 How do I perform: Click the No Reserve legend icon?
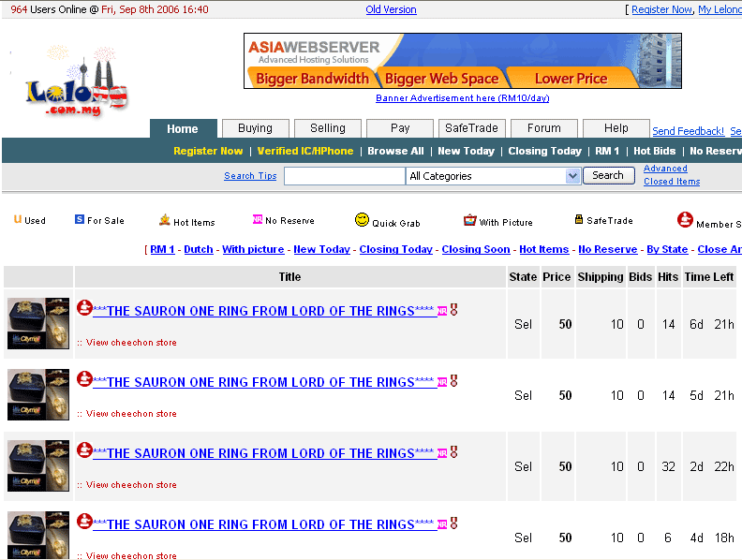(x=257, y=220)
